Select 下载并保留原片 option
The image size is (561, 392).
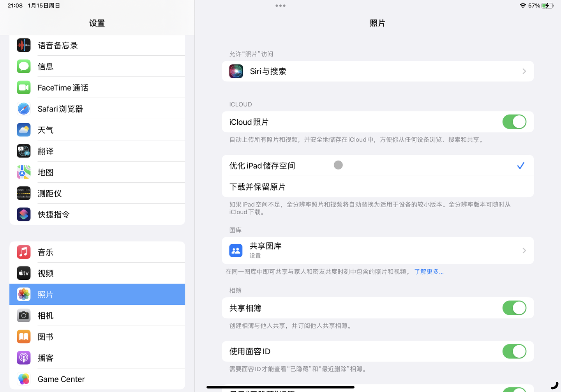pyautogui.click(x=257, y=187)
